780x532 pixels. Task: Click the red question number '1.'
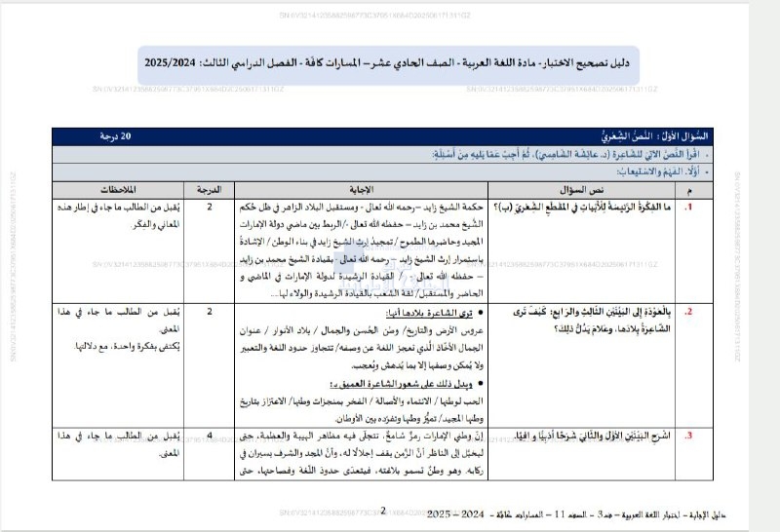[688, 208]
